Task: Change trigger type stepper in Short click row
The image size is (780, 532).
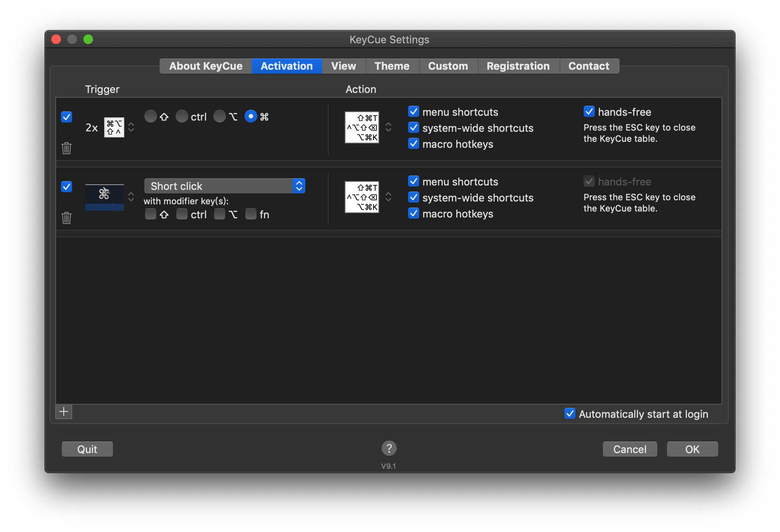Action: coord(131,197)
